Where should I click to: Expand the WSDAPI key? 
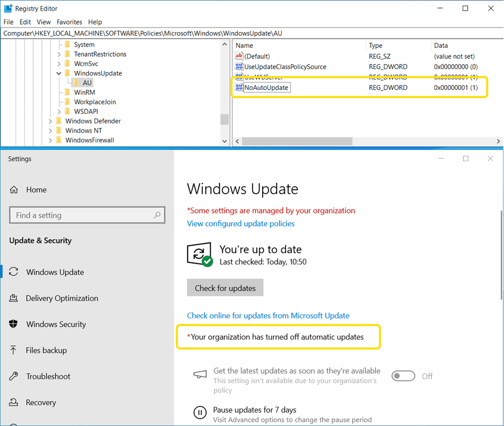pos(59,112)
